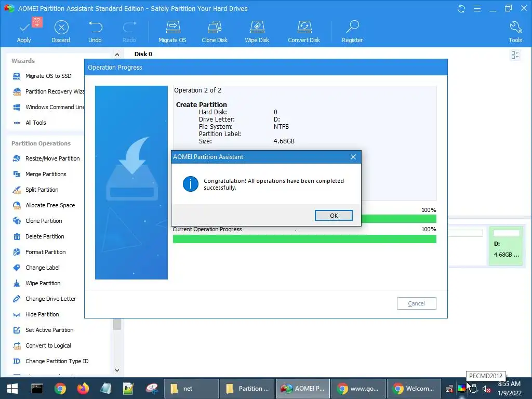This screenshot has height=399, width=532.
Task: Open the Windows Start menu
Action: (x=12, y=389)
